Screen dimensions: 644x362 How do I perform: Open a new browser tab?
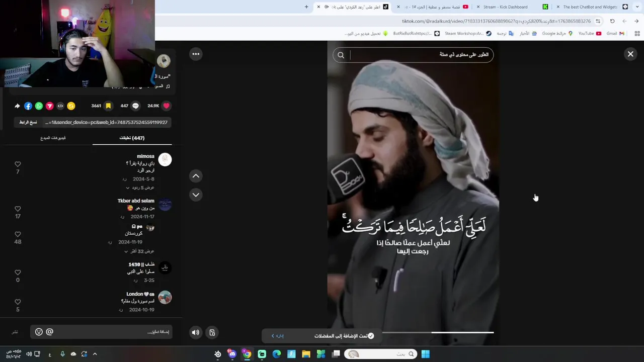click(x=306, y=7)
